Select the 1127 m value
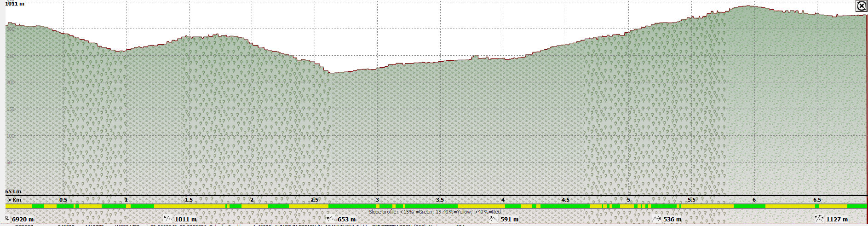 837,220
